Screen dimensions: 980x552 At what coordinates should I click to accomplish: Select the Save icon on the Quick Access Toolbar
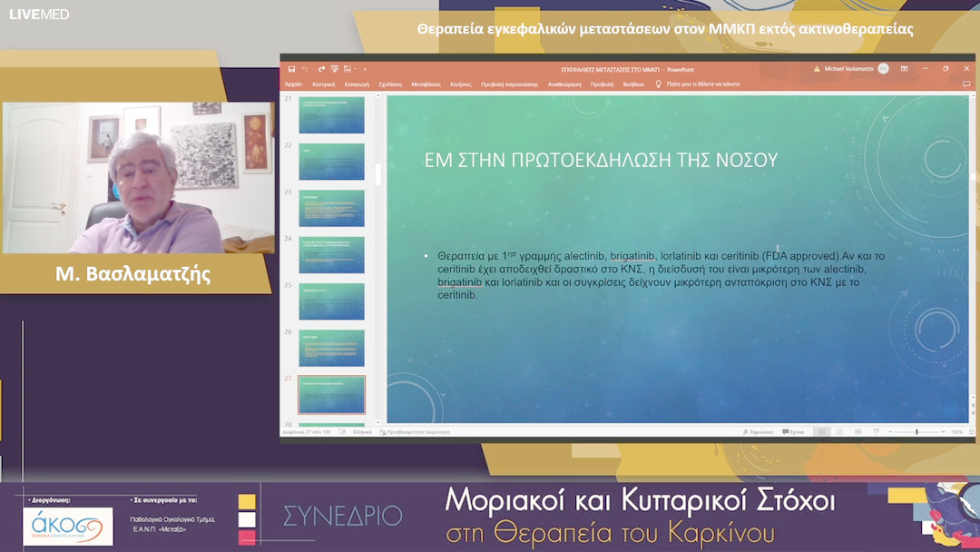click(x=292, y=67)
